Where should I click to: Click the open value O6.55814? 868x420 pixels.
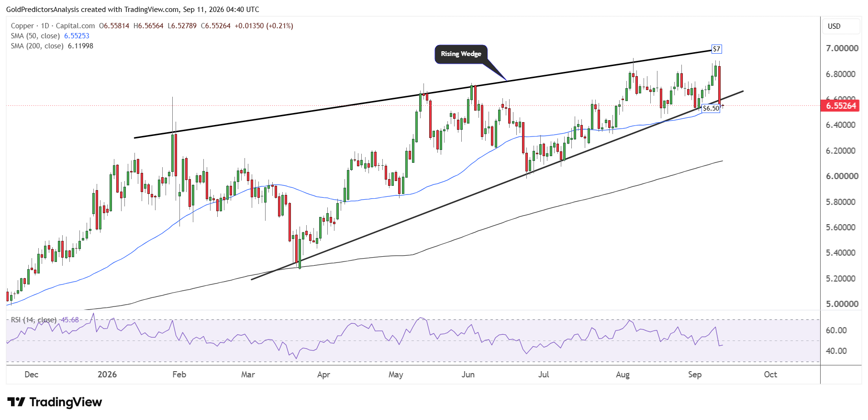tap(114, 26)
